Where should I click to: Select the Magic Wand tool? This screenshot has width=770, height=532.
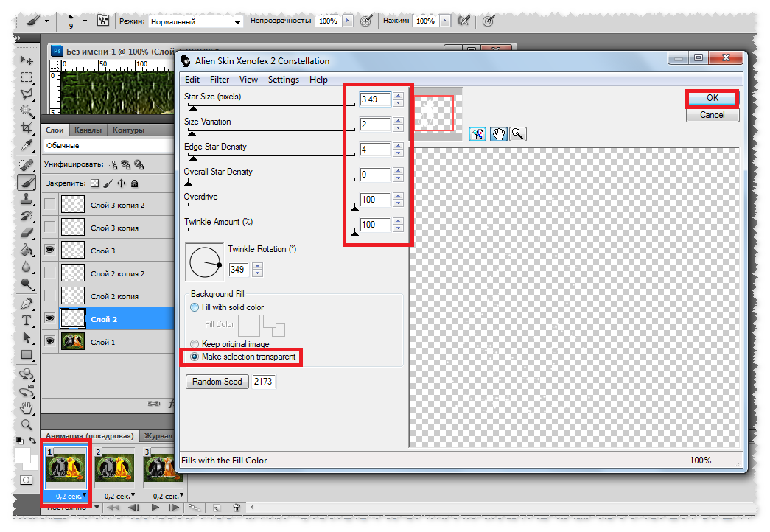[x=27, y=111]
